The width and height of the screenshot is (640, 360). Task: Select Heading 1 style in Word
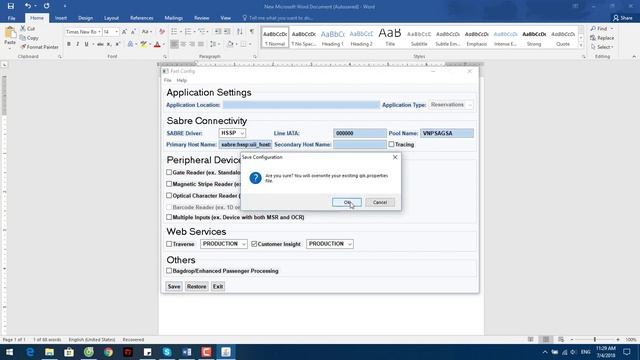click(x=332, y=38)
